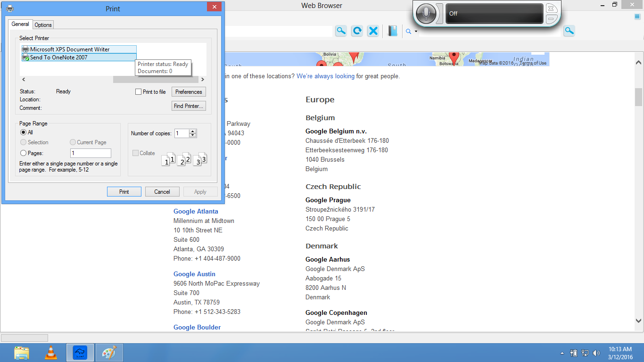Click the Preferences button
Viewport: 644px width, 362px height.
pyautogui.click(x=189, y=92)
